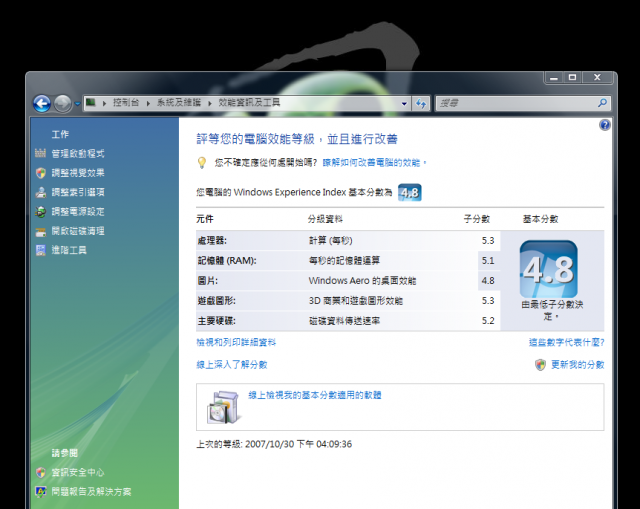The image size is (640, 509).
Task: Expand the arrow before 效能資訊及工具 in the breadcrumb
Action: [x=210, y=103]
